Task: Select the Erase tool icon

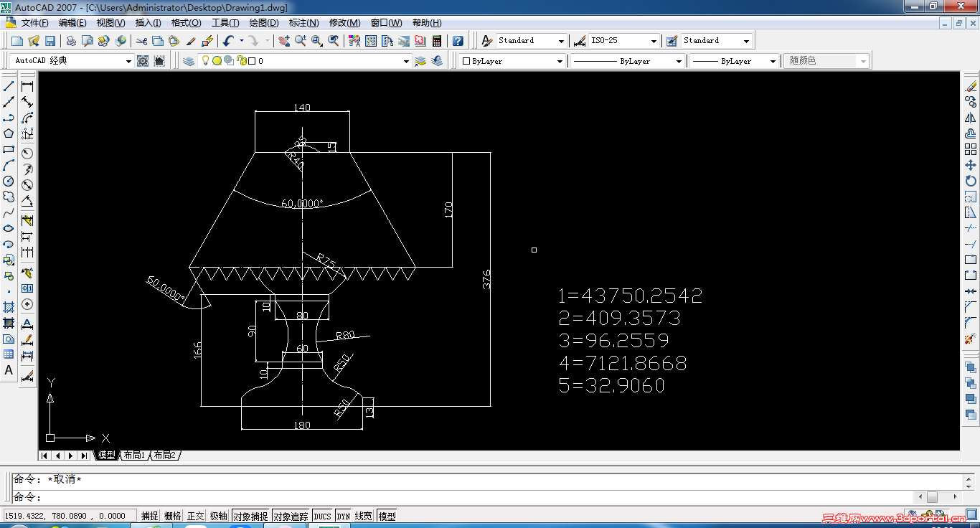Action: click(x=971, y=86)
